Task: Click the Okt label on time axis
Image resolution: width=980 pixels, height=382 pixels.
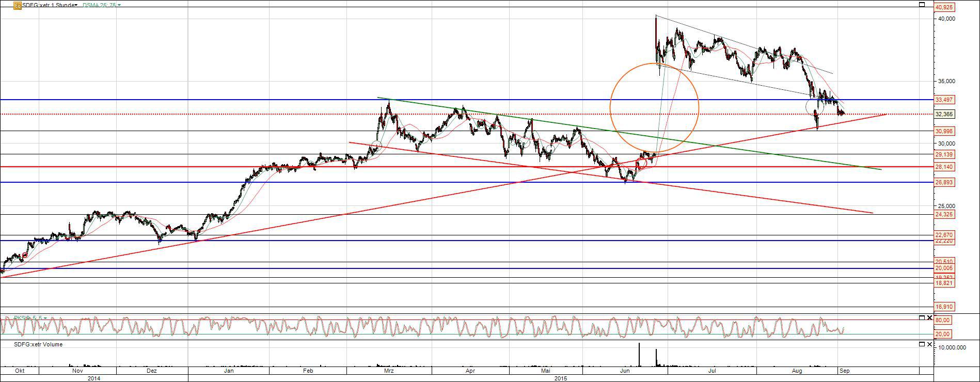Action: (20, 371)
